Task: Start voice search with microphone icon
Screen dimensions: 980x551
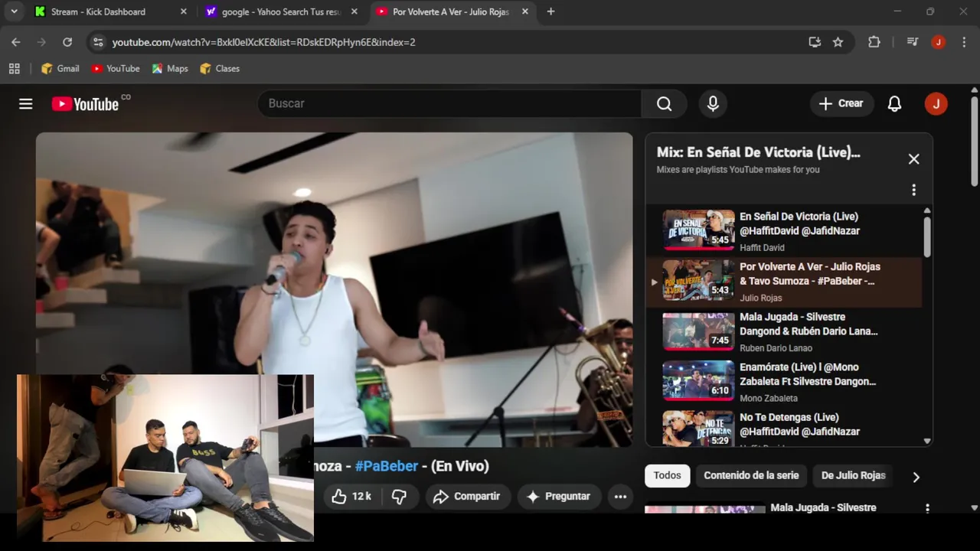Action: [713, 104]
